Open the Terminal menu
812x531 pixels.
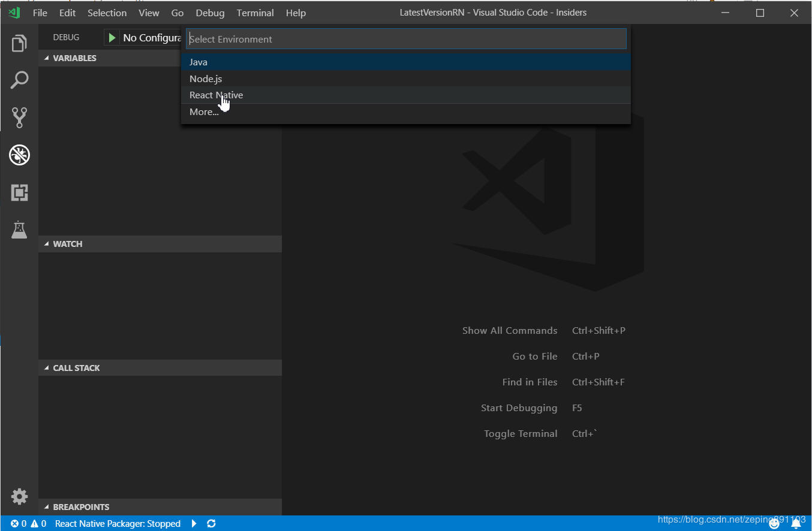click(255, 13)
